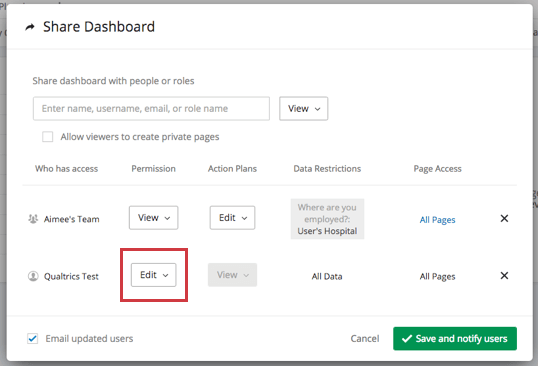Tick 'Allow viewers to create private pages'
The width and height of the screenshot is (538, 366).
click(x=48, y=137)
